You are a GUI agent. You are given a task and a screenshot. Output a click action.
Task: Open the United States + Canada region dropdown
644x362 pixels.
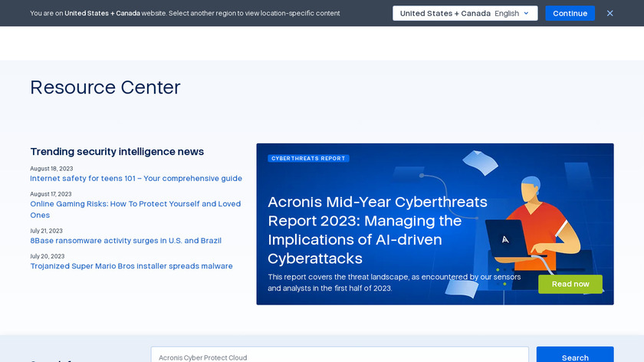[x=465, y=13]
